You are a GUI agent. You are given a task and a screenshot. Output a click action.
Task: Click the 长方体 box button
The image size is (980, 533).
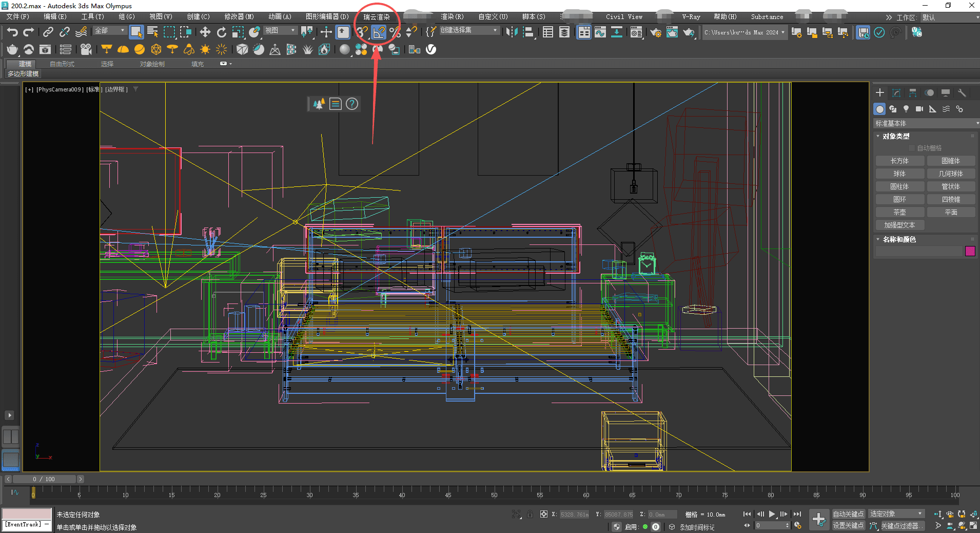tap(899, 161)
